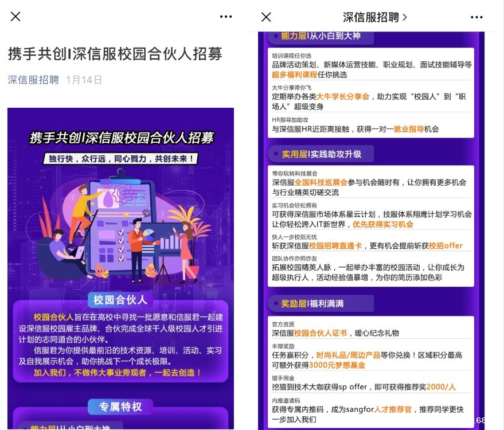The image size is (504, 430).
Task: Open the three-dot menu on right page
Action: tap(476, 17)
